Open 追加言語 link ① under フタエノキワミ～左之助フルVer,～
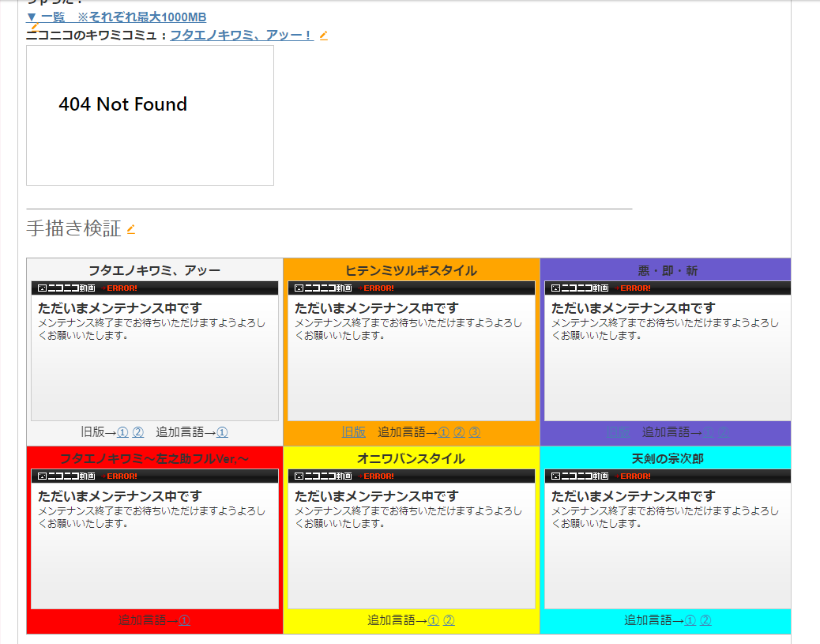Screen dimensions: 820x644 tap(185, 620)
